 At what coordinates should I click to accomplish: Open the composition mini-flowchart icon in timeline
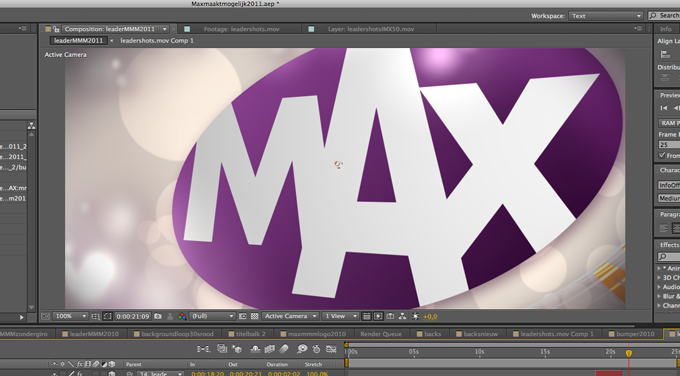(203, 349)
